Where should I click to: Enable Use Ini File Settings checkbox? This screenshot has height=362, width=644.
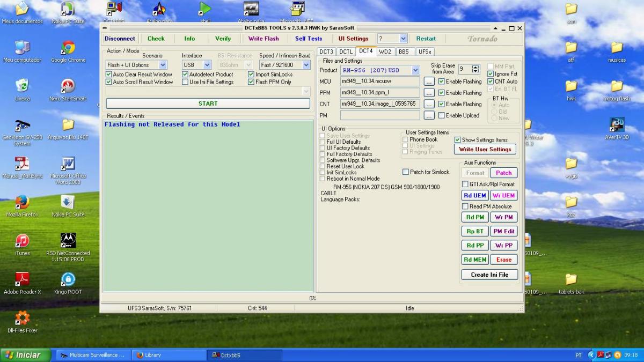point(185,82)
